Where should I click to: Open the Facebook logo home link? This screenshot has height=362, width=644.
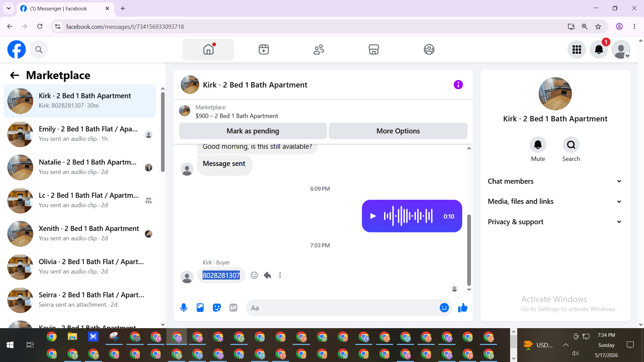(16, 50)
